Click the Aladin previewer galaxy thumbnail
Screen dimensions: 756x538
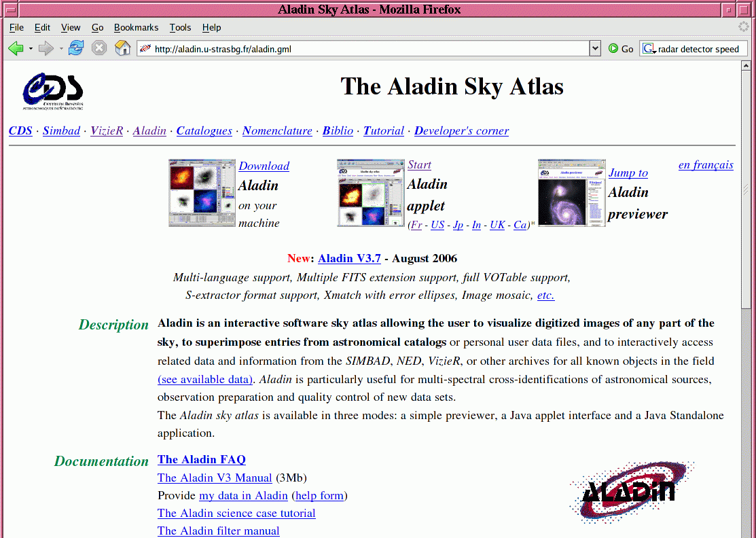(x=571, y=193)
